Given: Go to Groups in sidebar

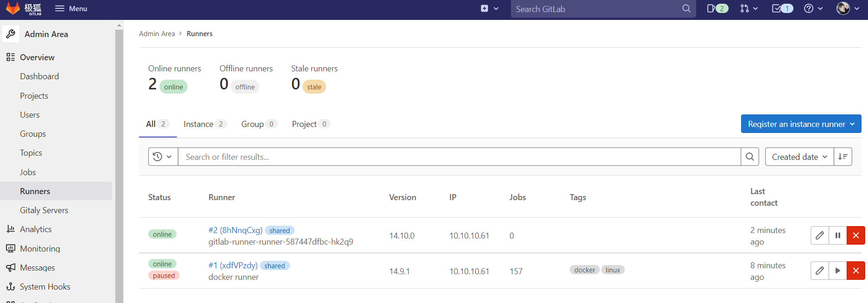Looking at the screenshot, I should coord(33,134).
